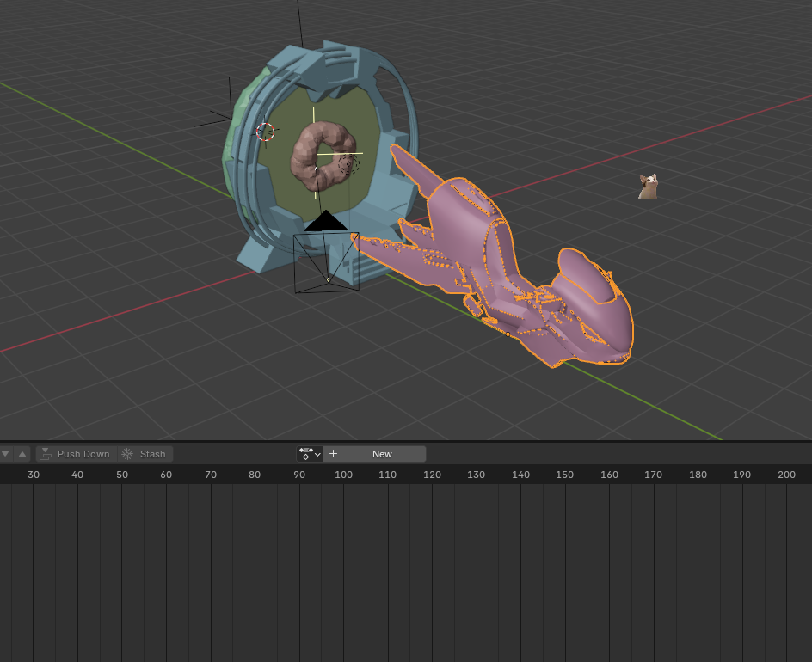Select the small brown object on the right
The width and height of the screenshot is (812, 662).
[x=648, y=186]
